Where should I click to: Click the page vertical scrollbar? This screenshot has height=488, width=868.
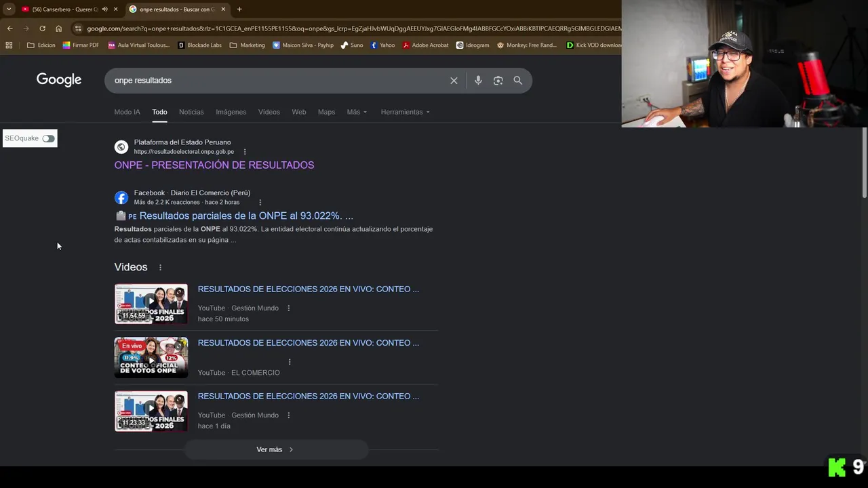tap(864, 163)
